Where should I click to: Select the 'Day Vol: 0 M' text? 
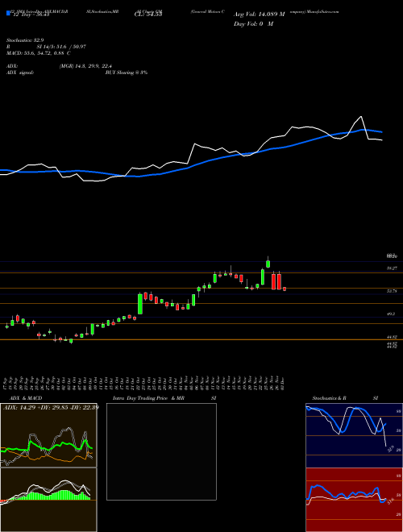click(x=253, y=23)
